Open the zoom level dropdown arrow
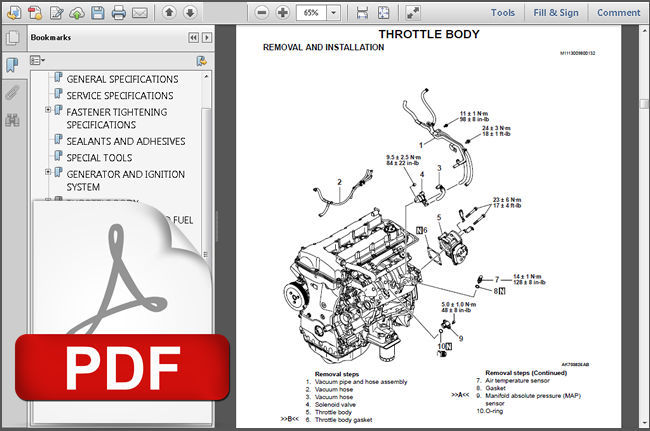 tap(333, 13)
